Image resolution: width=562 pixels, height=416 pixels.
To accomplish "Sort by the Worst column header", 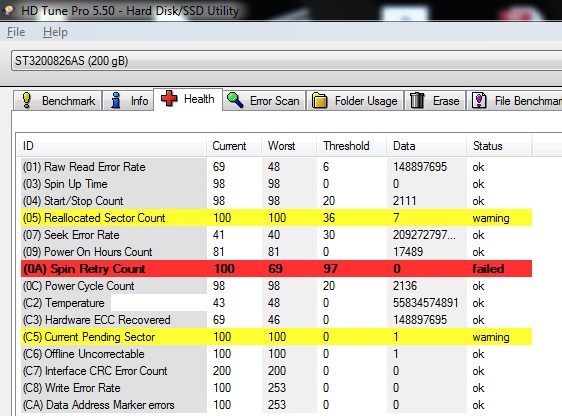I will coord(289,146).
